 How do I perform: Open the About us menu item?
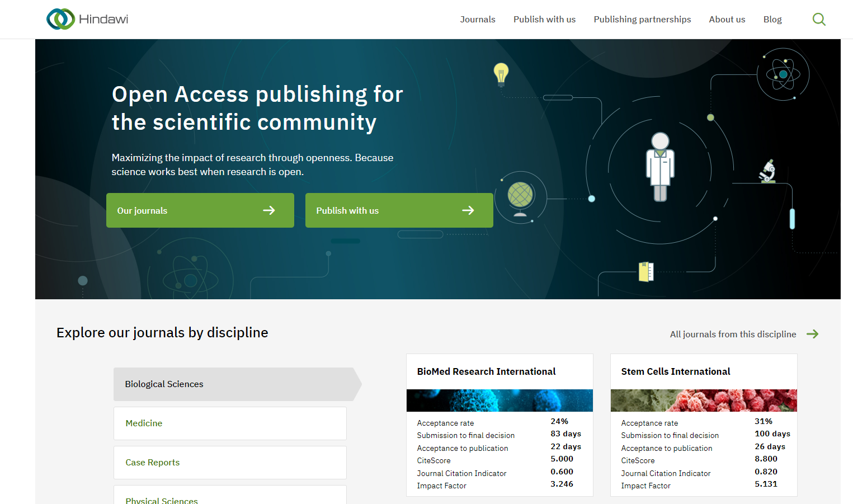point(727,18)
